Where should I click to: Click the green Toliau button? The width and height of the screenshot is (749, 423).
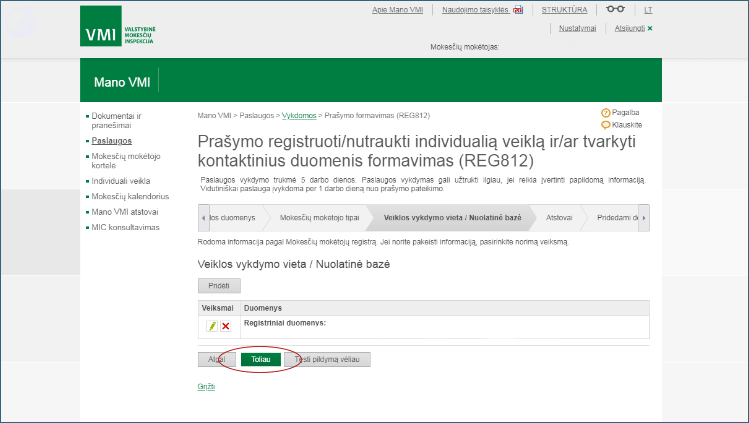point(260,360)
